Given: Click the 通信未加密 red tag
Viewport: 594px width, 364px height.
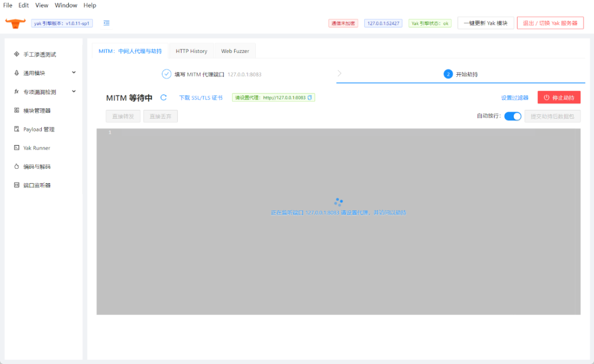Looking at the screenshot, I should 343,23.
